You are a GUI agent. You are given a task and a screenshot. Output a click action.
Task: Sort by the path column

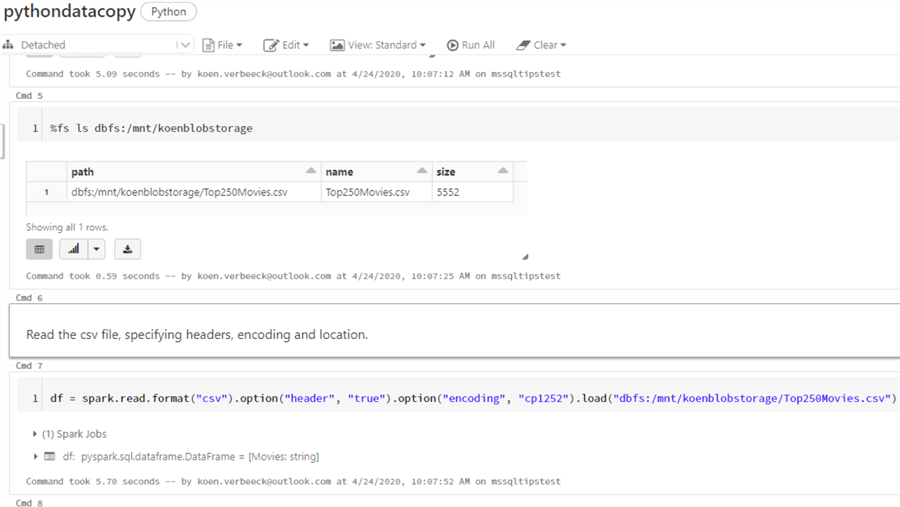click(311, 171)
